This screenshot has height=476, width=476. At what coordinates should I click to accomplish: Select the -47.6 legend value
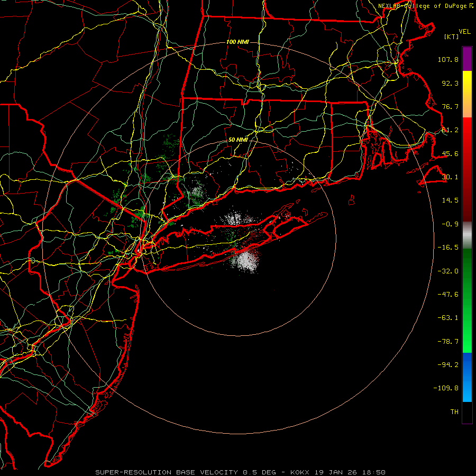(x=448, y=294)
